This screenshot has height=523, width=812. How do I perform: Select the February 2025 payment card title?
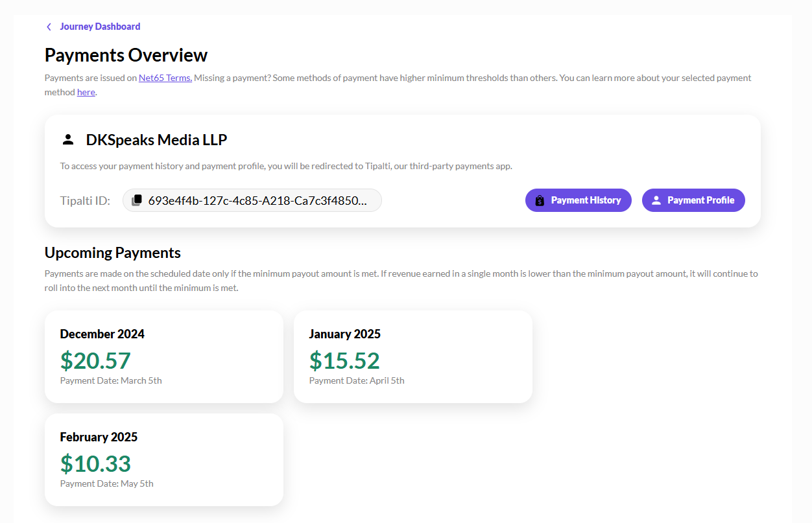click(x=99, y=437)
